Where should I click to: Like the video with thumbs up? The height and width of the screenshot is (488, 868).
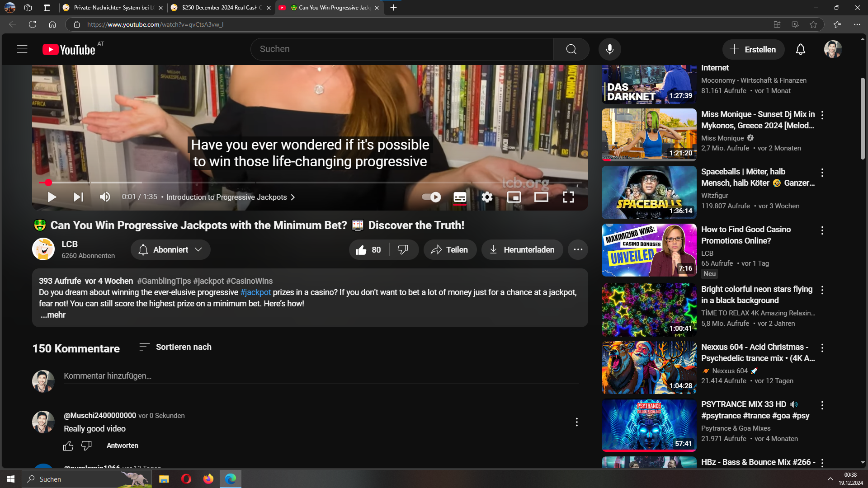tap(368, 250)
